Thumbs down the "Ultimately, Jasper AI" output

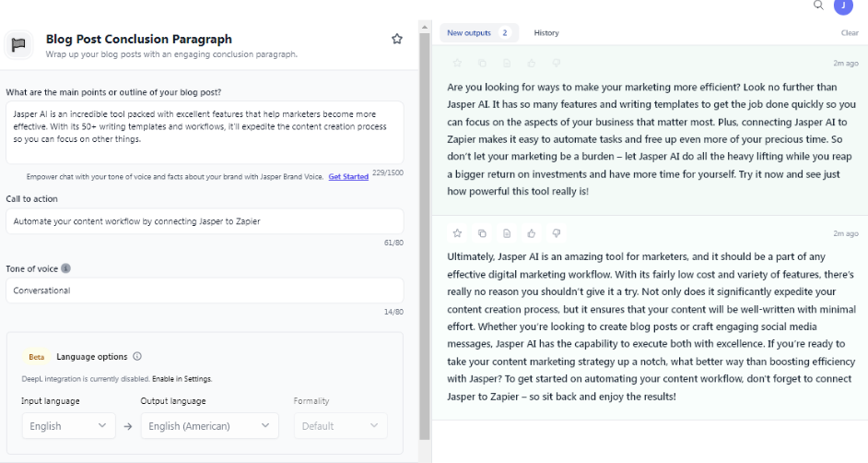557,233
